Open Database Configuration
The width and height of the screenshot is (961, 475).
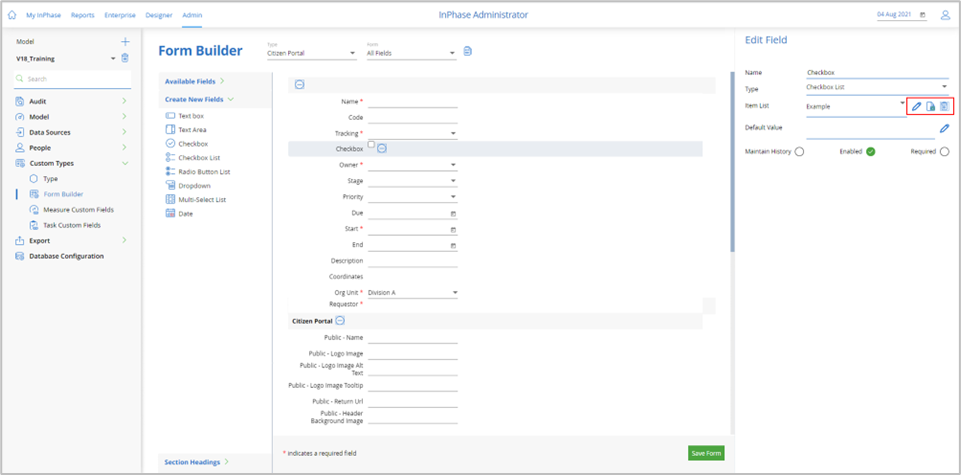66,256
